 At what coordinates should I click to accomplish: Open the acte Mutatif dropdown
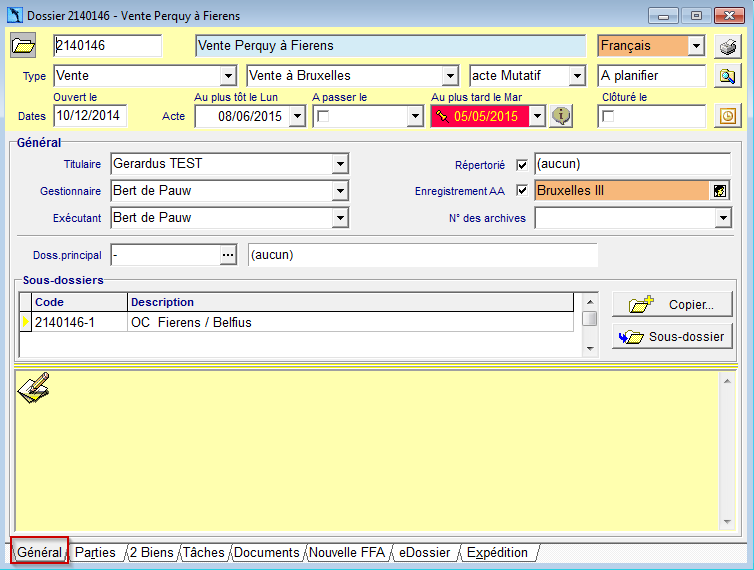(577, 76)
